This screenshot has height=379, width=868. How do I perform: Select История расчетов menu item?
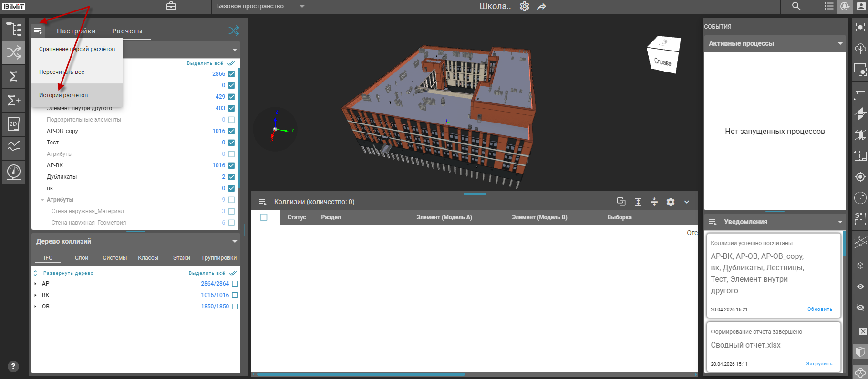63,95
